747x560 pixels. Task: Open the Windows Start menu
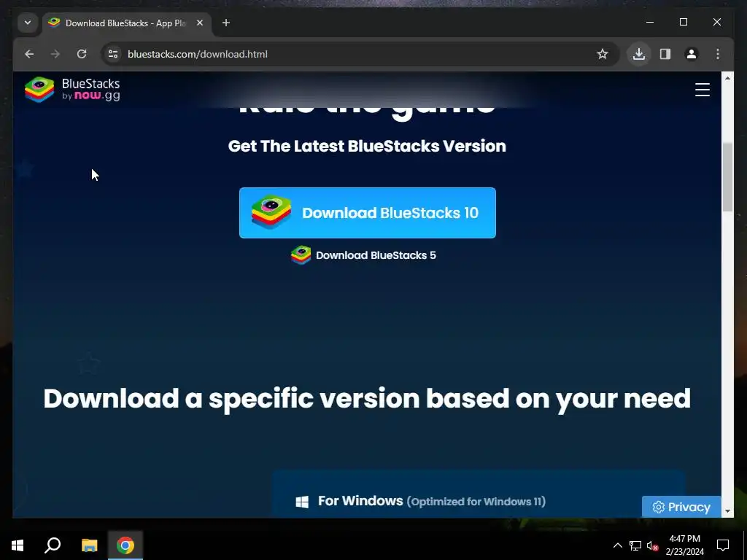click(x=18, y=545)
